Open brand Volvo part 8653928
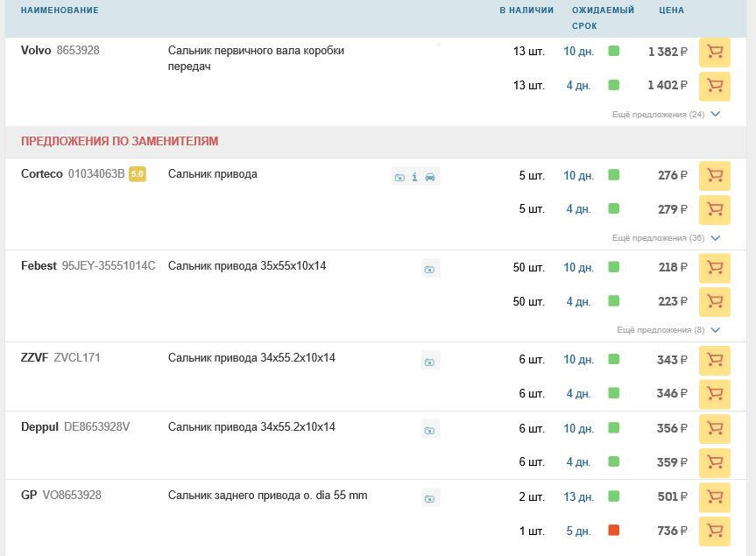 pos(60,50)
